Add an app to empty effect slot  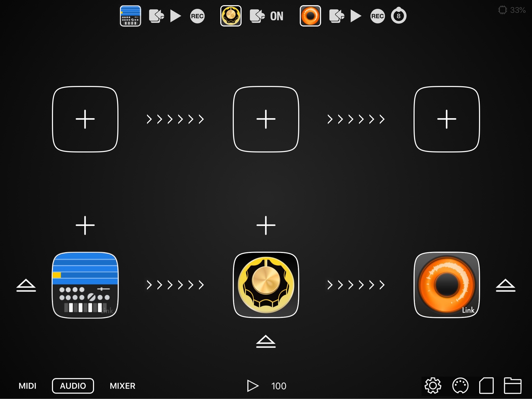pyautogui.click(x=266, y=119)
